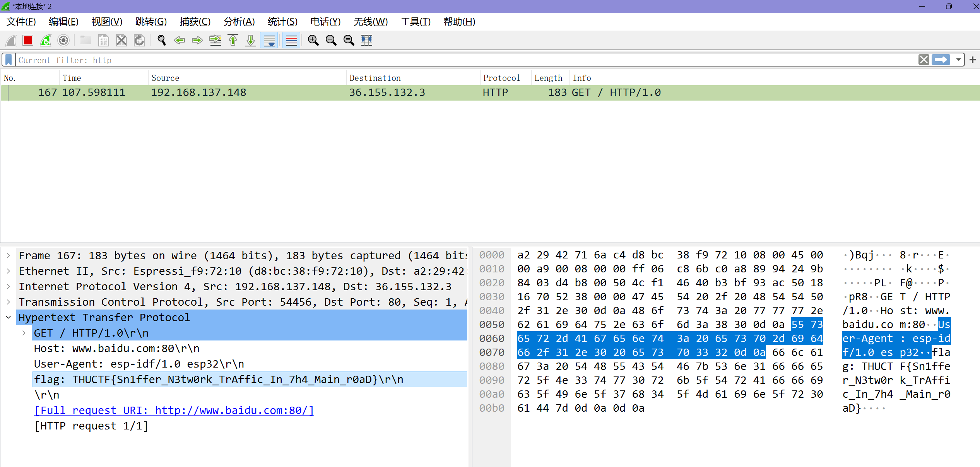Screen dimensions: 980x467
Task: Toggle auto scroll during live capture
Action: pos(269,40)
